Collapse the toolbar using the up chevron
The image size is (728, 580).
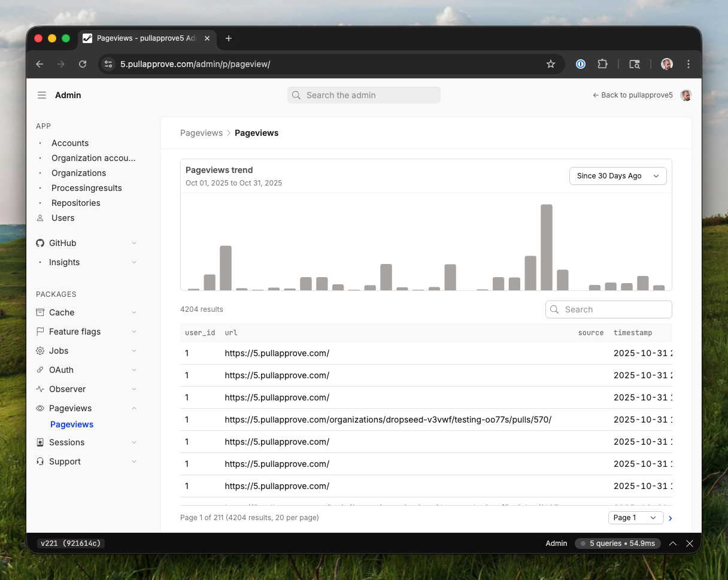673,543
